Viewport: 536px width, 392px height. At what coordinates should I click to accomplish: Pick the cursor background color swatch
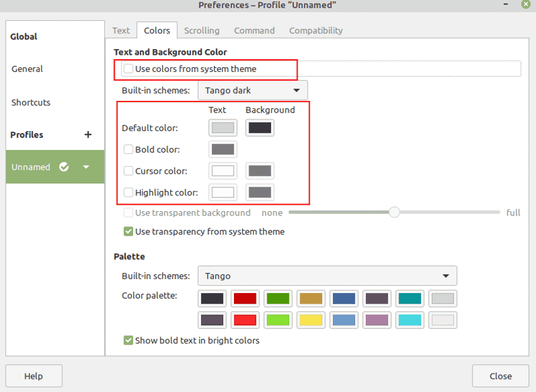[260, 171]
